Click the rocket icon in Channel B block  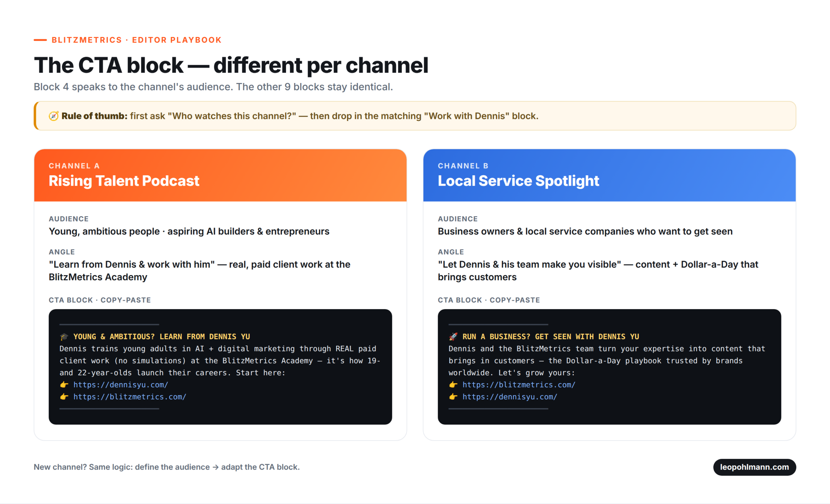[x=453, y=337]
